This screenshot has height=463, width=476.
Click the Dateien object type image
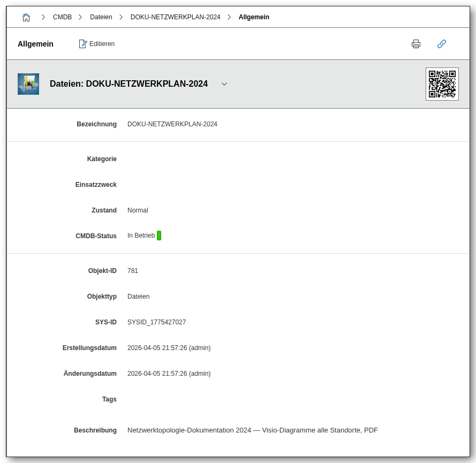pos(28,84)
